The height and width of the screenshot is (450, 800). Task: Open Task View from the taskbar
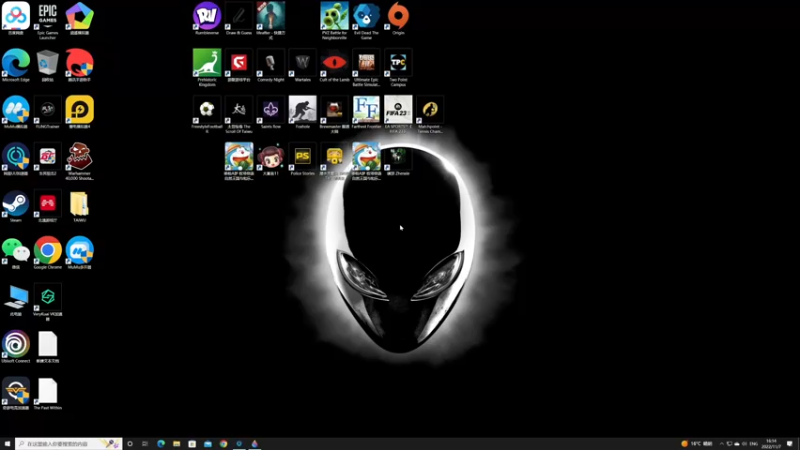[x=145, y=444]
